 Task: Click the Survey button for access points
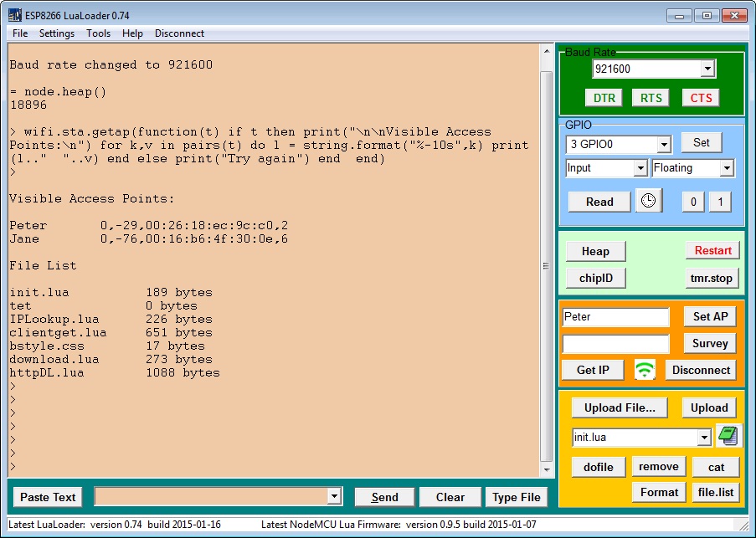coord(709,344)
